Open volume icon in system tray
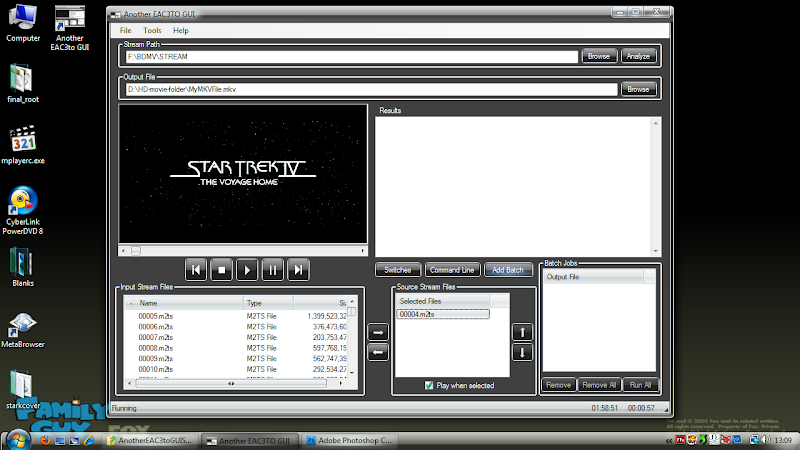 pyautogui.click(x=765, y=440)
